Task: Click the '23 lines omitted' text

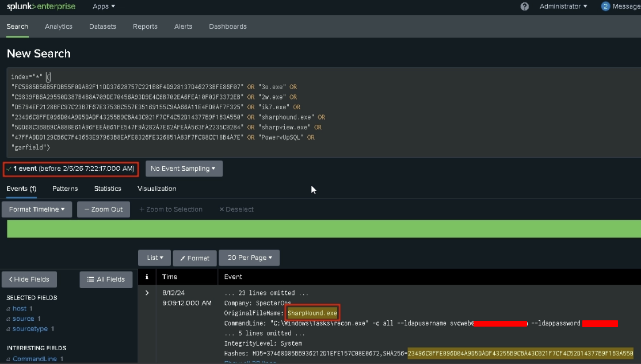Action: (x=266, y=293)
